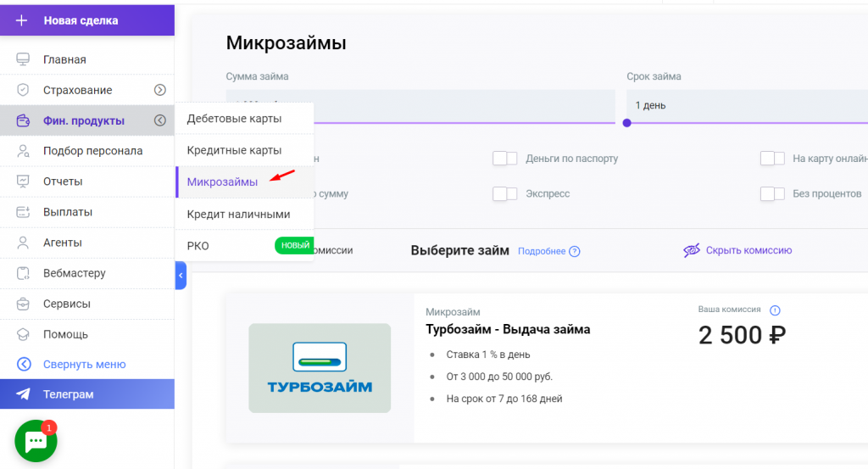868x469 pixels.
Task: Click the Свернуть меню circle arrow icon
Action: (24, 364)
